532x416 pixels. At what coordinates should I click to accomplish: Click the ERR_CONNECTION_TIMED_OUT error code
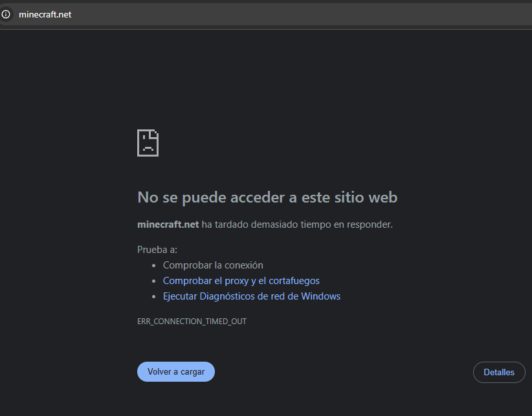tap(192, 322)
